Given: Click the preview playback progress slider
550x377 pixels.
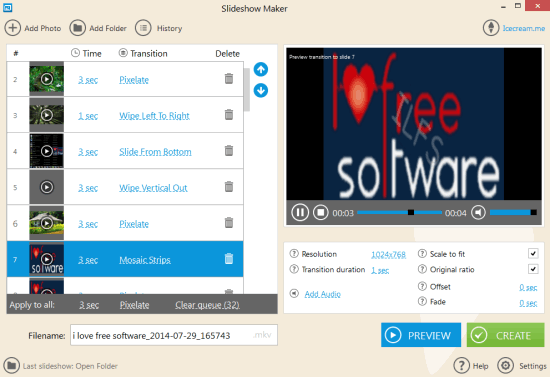Looking at the screenshot, I should coord(400,213).
